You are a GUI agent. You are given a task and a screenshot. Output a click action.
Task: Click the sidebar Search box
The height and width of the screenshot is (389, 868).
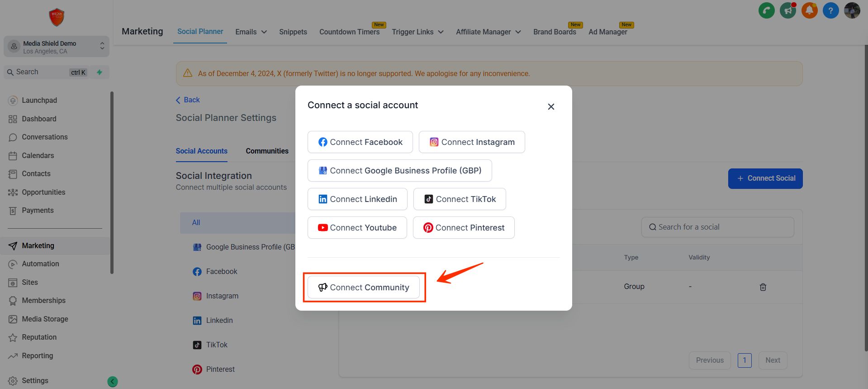47,72
